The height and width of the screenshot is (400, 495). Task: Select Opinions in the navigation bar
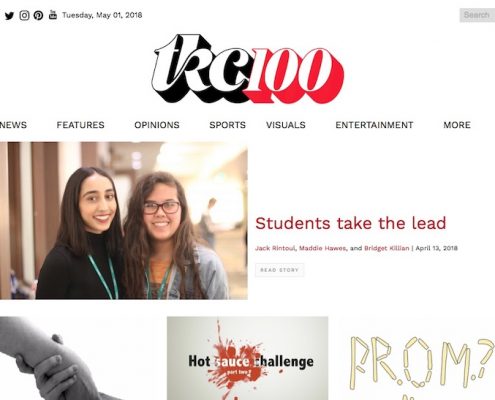[x=157, y=125]
